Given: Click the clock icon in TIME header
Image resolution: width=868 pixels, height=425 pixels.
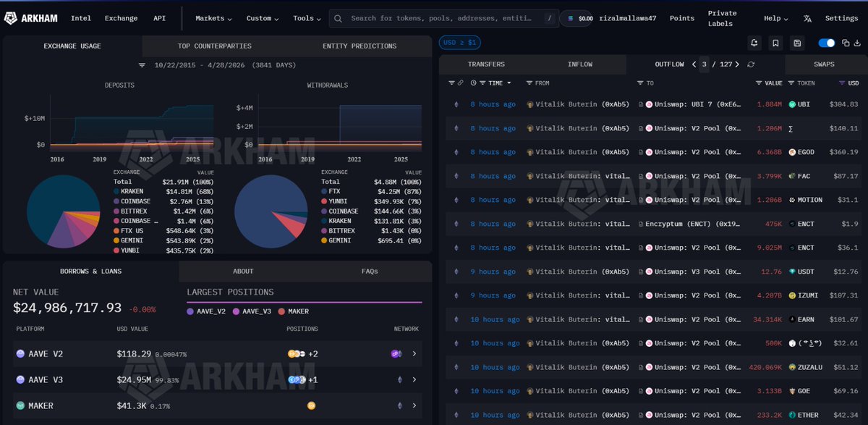Looking at the screenshot, I should tap(474, 83).
